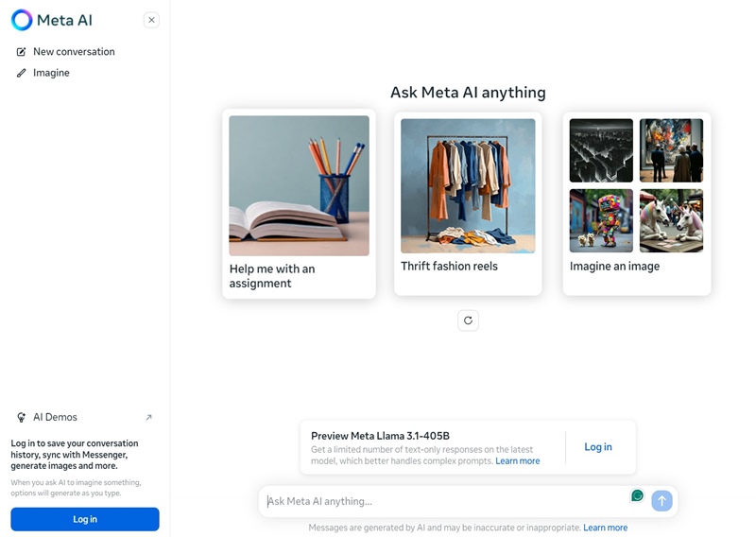Click the New conversation compose icon
The height and width of the screenshot is (537, 756).
(21, 52)
